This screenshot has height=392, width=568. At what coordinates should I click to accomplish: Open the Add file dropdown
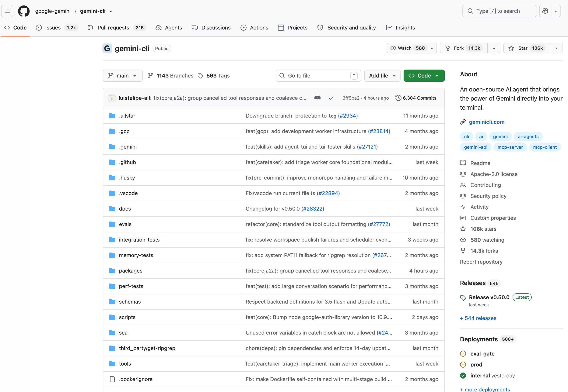pyautogui.click(x=382, y=76)
